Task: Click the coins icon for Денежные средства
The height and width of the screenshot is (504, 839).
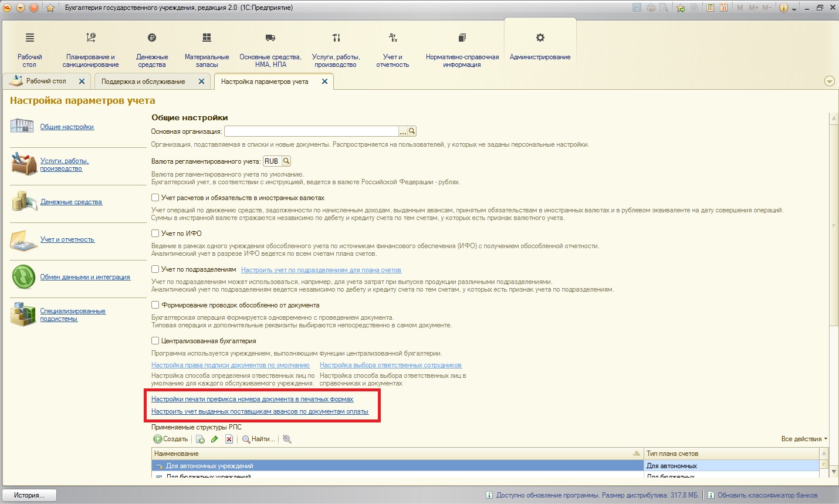Action: coord(23,201)
